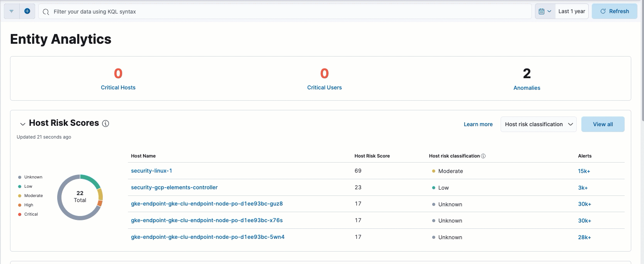Click the Last 1 year date range
Screen dimensions: 644x264
(x=571, y=12)
